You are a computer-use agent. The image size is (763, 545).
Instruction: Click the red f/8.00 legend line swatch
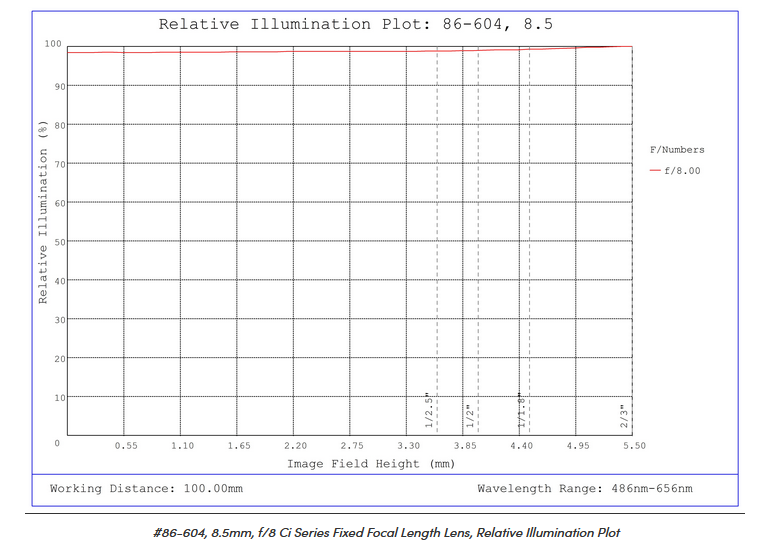tap(655, 171)
